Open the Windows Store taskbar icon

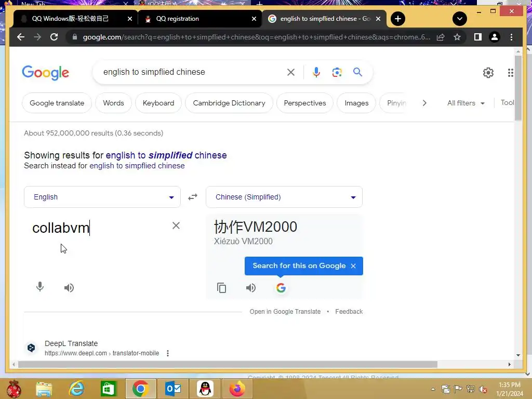coord(109,389)
